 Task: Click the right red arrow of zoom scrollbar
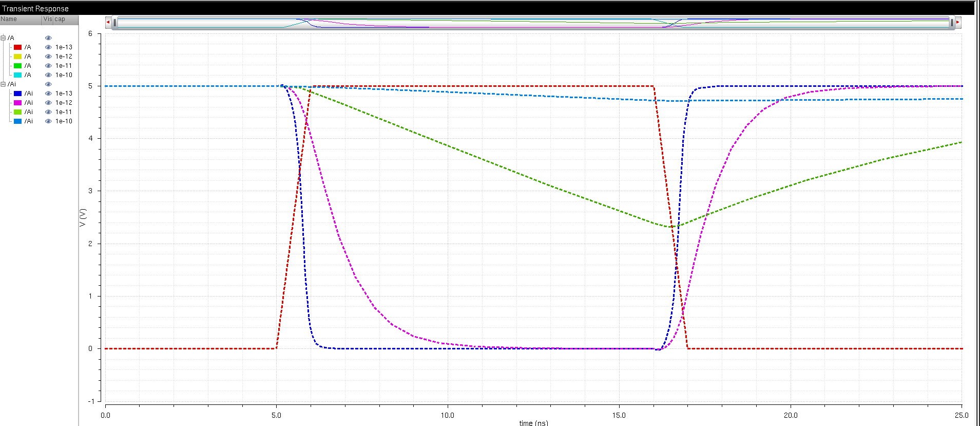(958, 22)
